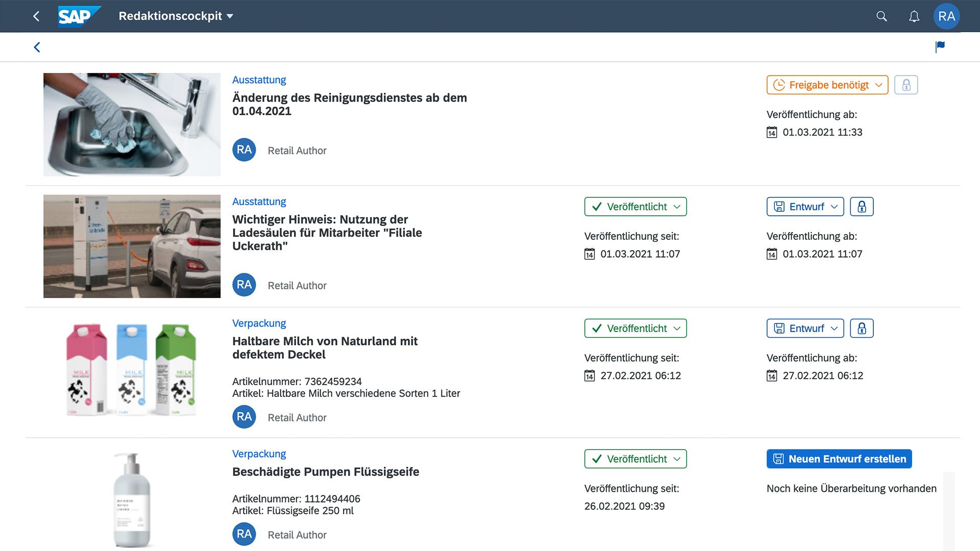Toggle lock on Haltbare Milch article draft
Screen dimensions: 980x551
pyautogui.click(x=862, y=329)
